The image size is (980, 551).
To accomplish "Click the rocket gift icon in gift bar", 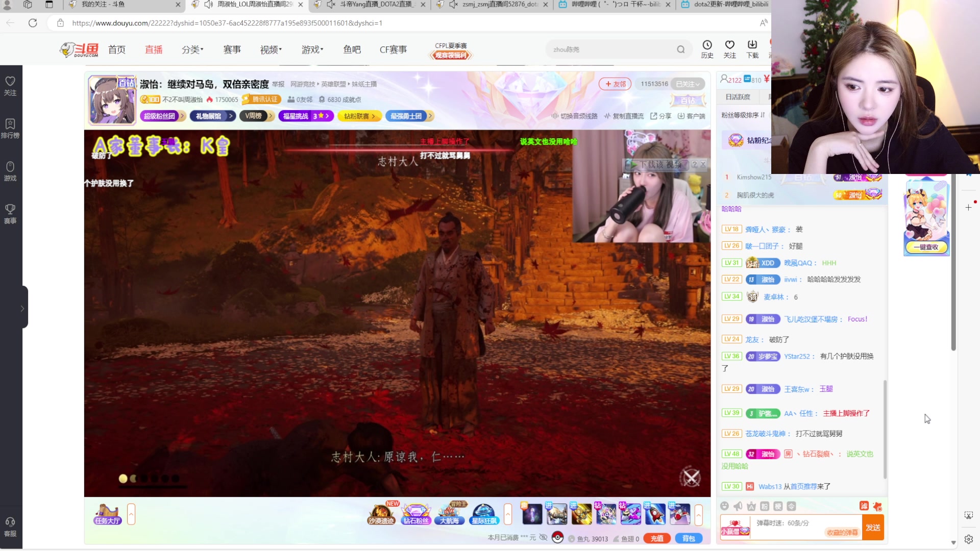I will [x=655, y=514].
